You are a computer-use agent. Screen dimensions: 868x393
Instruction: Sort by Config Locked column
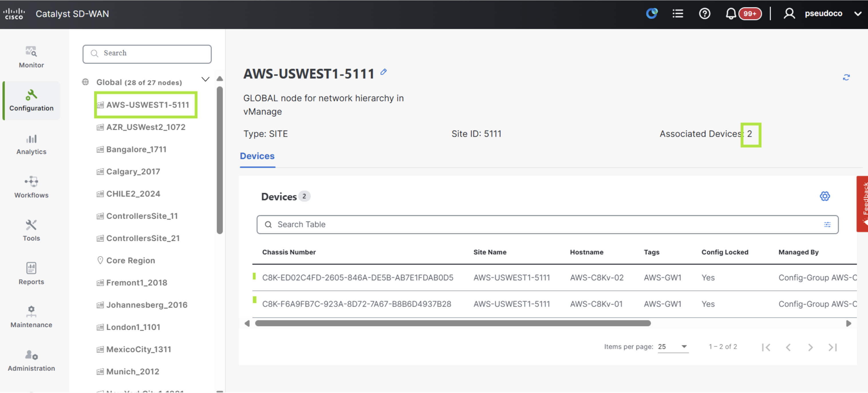tap(725, 252)
